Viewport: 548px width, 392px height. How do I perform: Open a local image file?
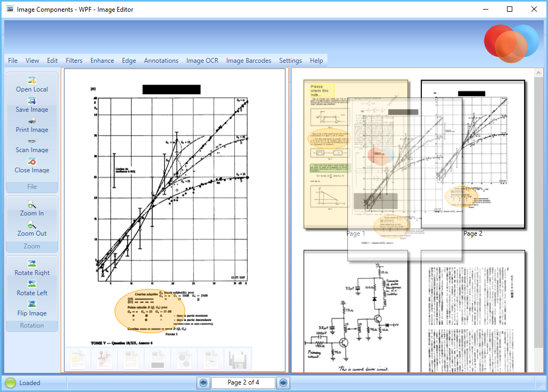click(32, 85)
